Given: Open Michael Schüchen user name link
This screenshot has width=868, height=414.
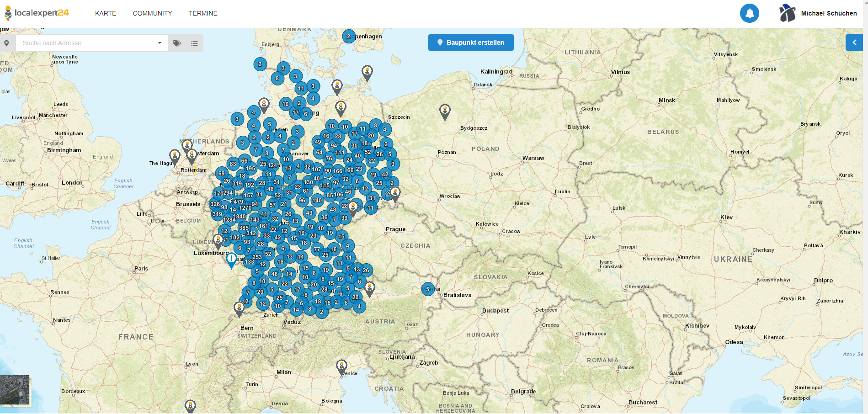Looking at the screenshot, I should [829, 13].
